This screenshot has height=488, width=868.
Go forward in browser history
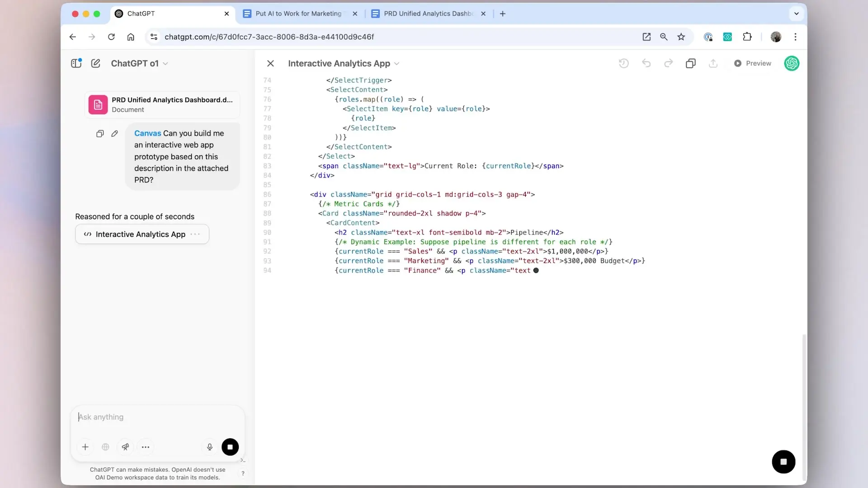coord(92,37)
